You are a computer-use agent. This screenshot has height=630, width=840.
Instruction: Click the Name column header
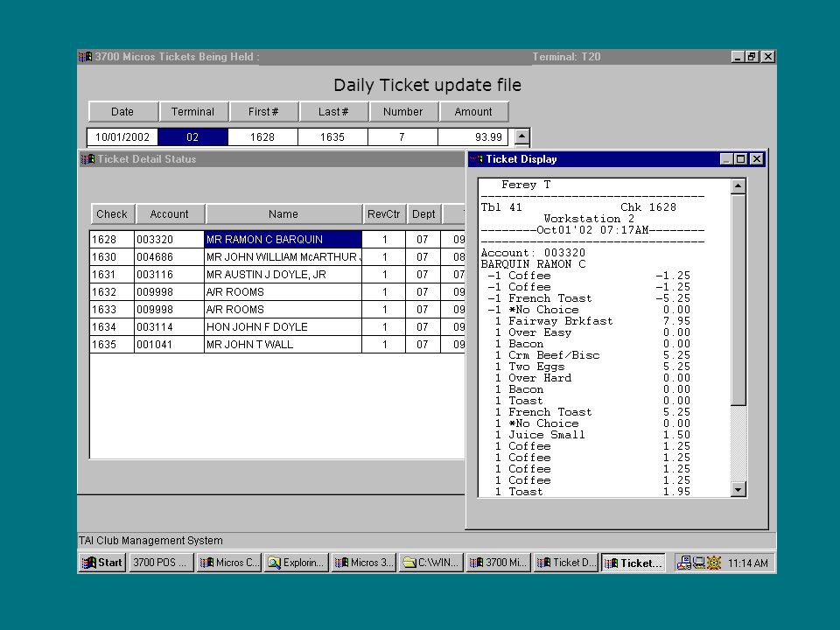[283, 213]
